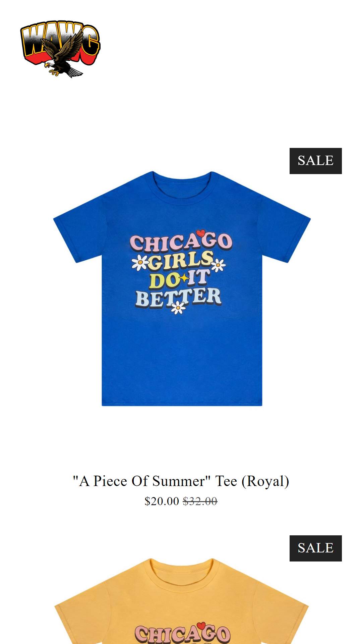
Task: Click the word BETTER on the blue shirt
Action: 178,298
